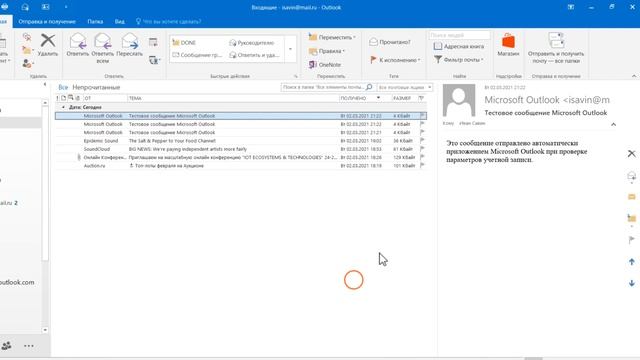Viewport: 640px width, 360px height.
Task: Click the search magnifier icon in mail search
Action: click(369, 87)
